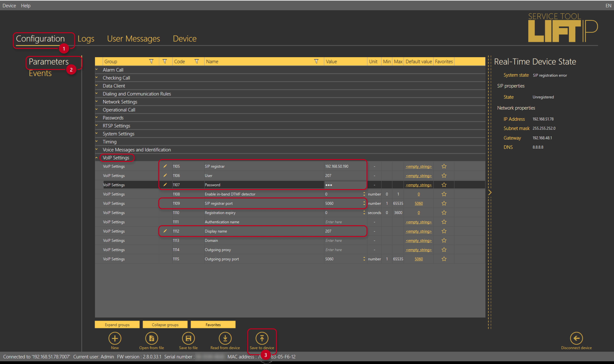
Task: Expand the Alarm Call group
Action: pos(96,70)
